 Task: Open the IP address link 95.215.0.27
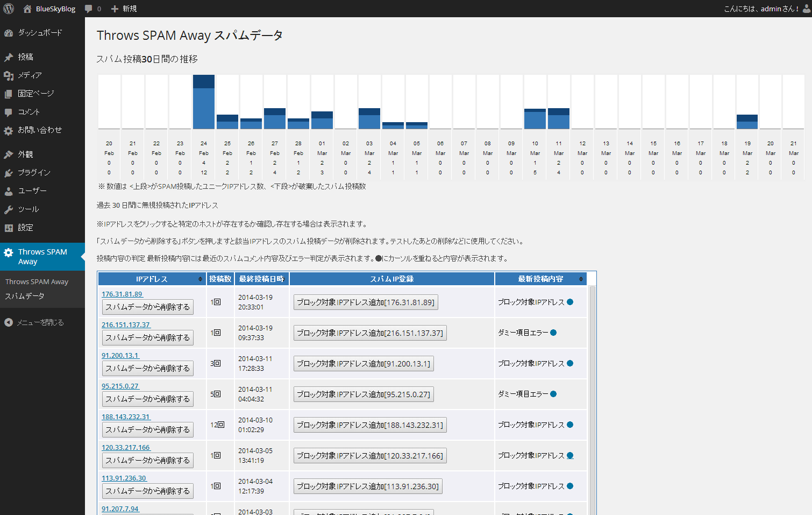[120, 386]
